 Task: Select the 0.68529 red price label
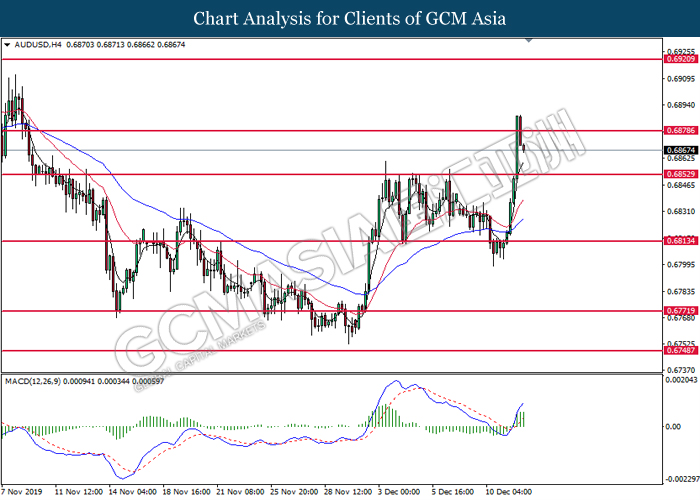[678, 174]
